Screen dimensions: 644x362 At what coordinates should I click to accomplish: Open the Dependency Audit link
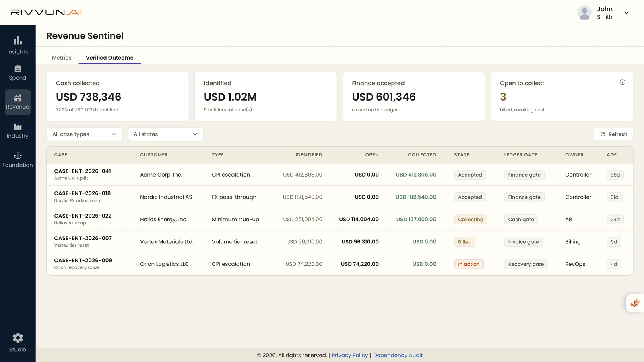(x=398, y=355)
